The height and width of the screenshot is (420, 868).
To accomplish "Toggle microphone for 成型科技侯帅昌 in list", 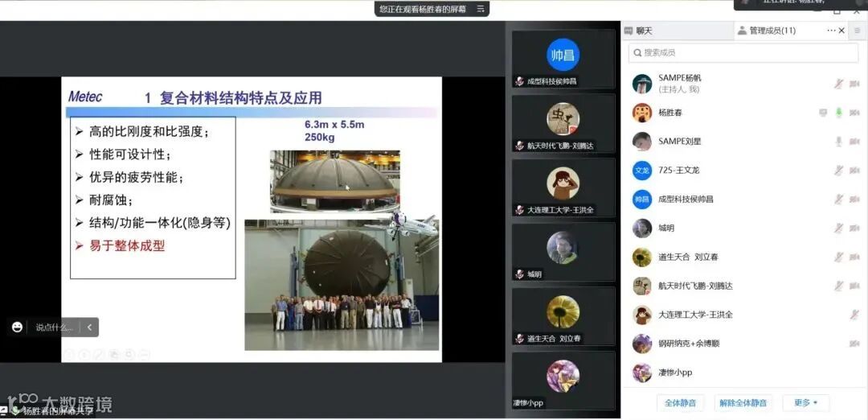I will click(x=838, y=199).
